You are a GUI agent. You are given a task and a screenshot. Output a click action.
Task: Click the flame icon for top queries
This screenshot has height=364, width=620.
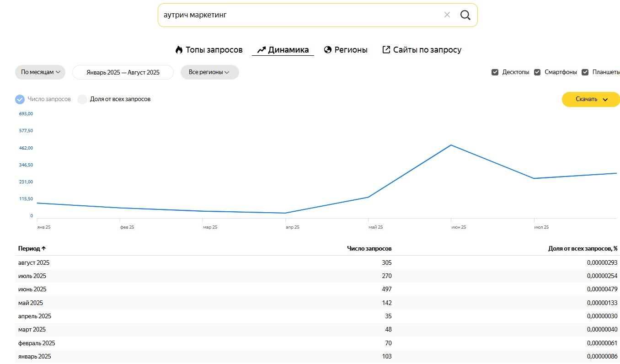pos(179,50)
